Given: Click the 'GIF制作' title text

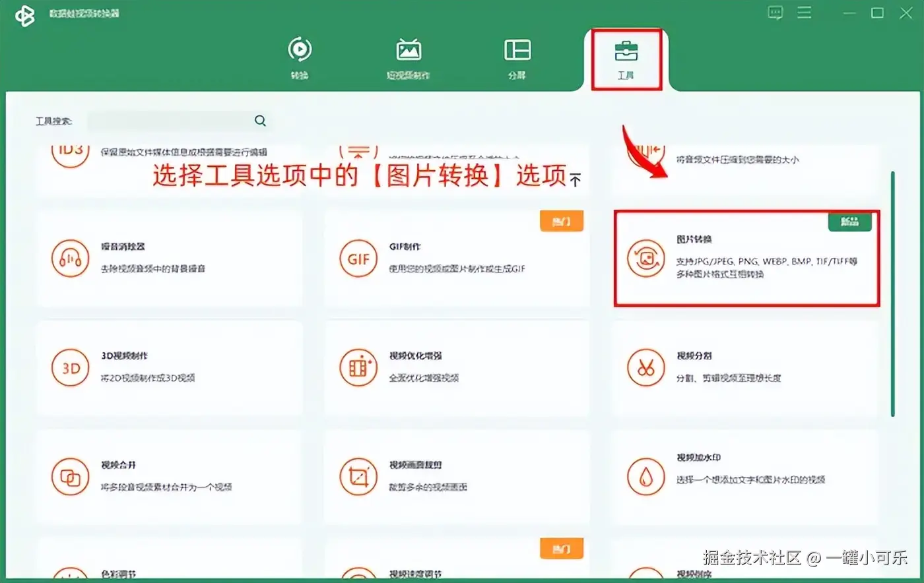Looking at the screenshot, I should point(405,247).
